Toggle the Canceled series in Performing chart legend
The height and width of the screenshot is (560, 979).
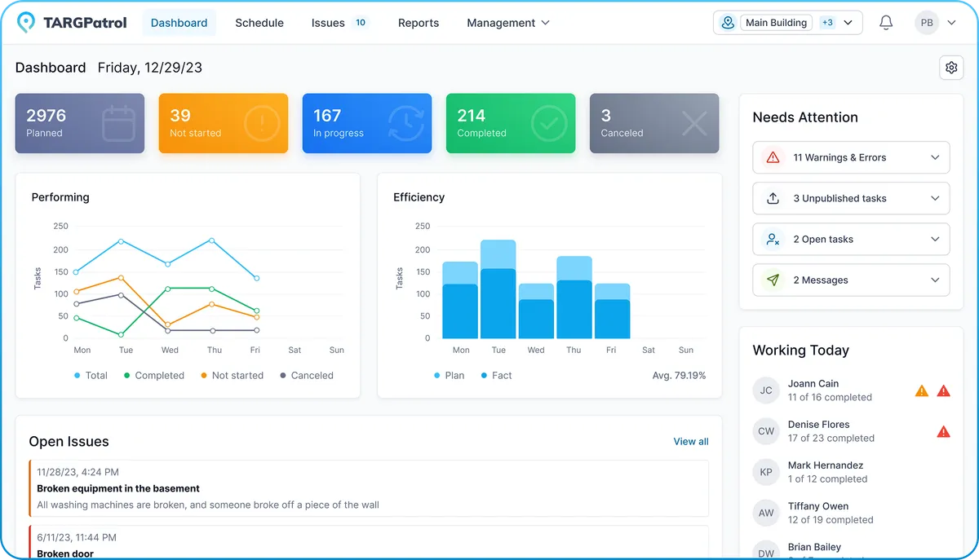pos(308,375)
